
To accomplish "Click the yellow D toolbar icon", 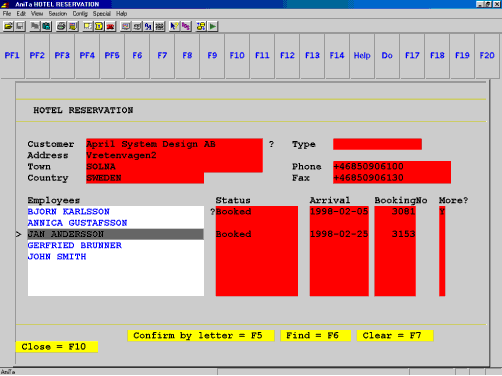I will coord(99,26).
